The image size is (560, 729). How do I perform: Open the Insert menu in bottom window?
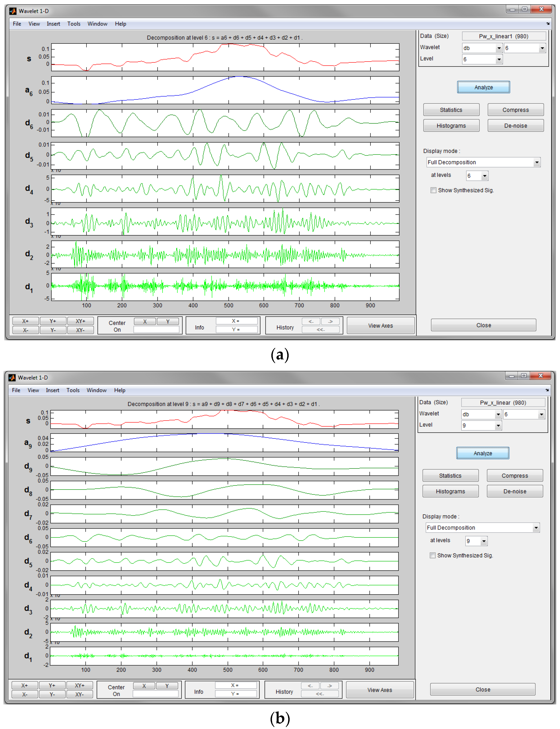pos(52,390)
